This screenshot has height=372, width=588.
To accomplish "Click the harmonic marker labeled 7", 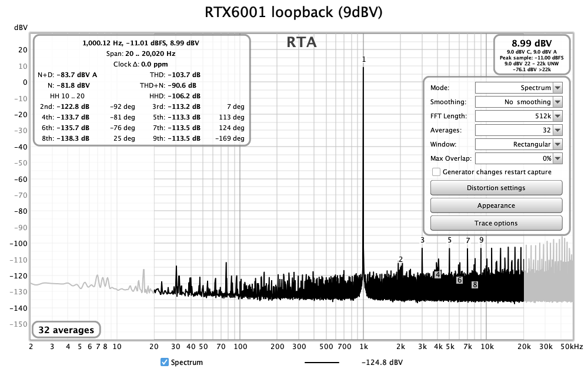I will pos(468,241).
